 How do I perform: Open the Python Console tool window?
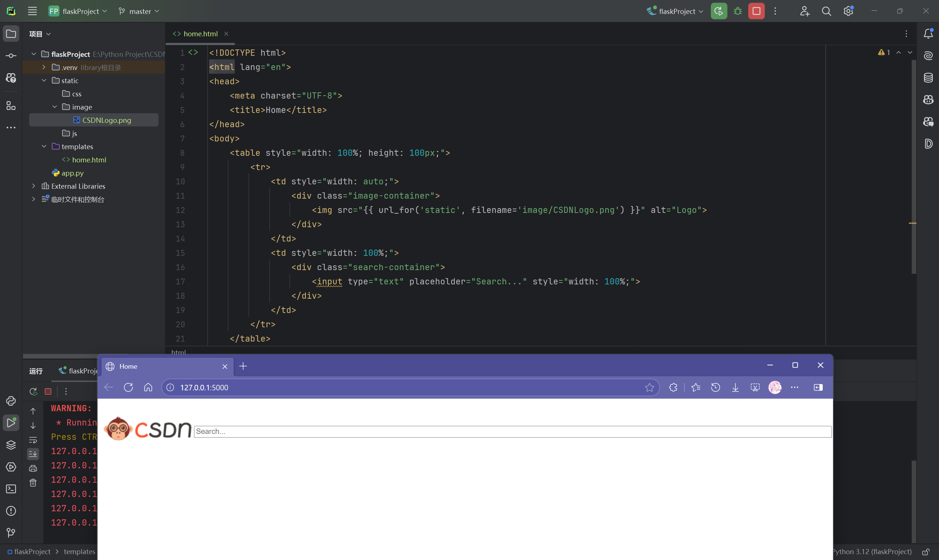pos(11,401)
